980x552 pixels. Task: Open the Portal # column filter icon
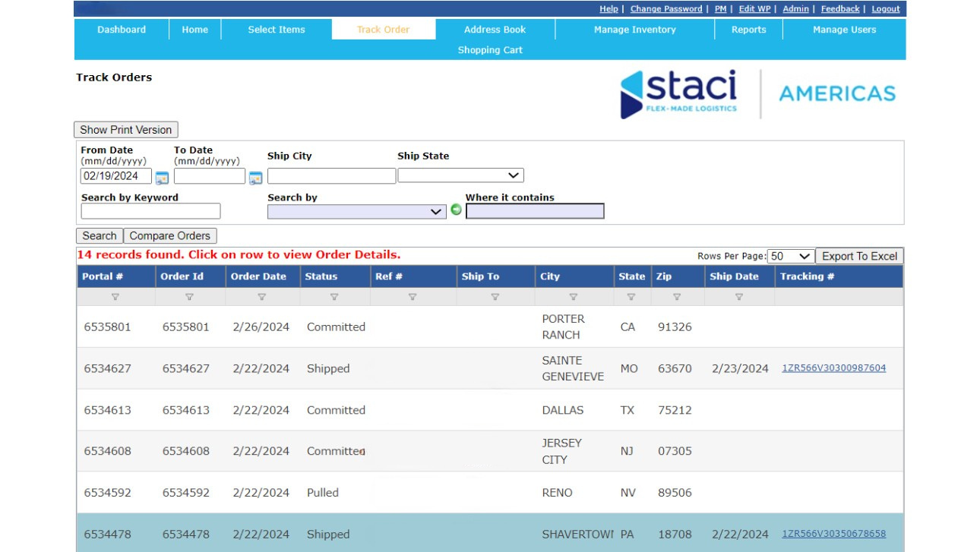(x=115, y=298)
